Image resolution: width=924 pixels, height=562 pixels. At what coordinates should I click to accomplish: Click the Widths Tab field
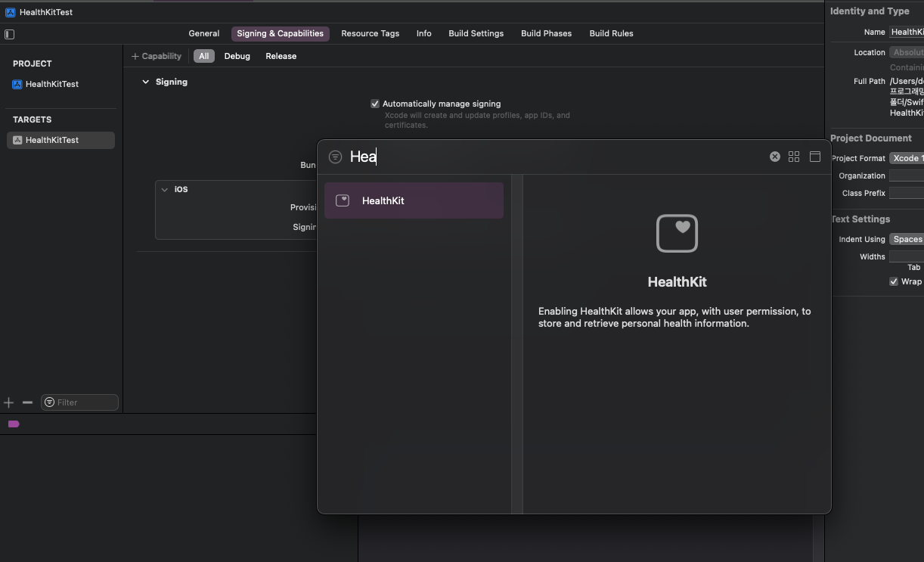point(907,256)
